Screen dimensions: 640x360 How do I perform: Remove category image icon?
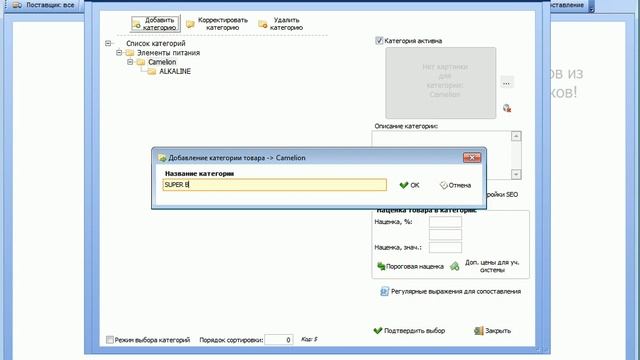tap(507, 108)
